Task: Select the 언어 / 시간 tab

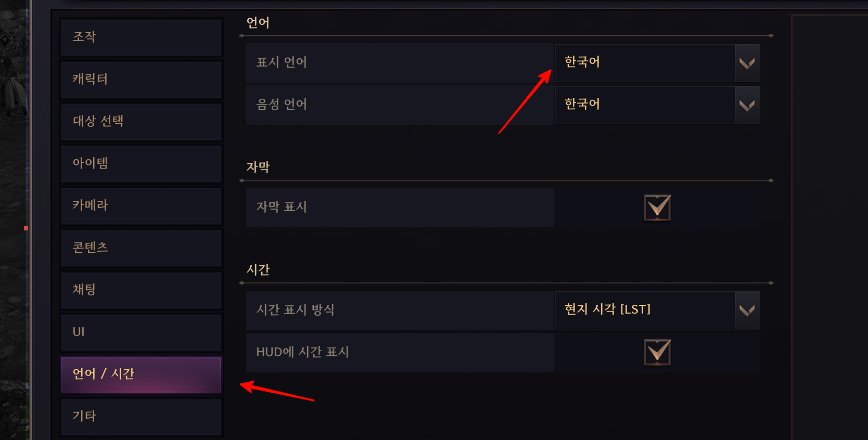Action: point(141,374)
